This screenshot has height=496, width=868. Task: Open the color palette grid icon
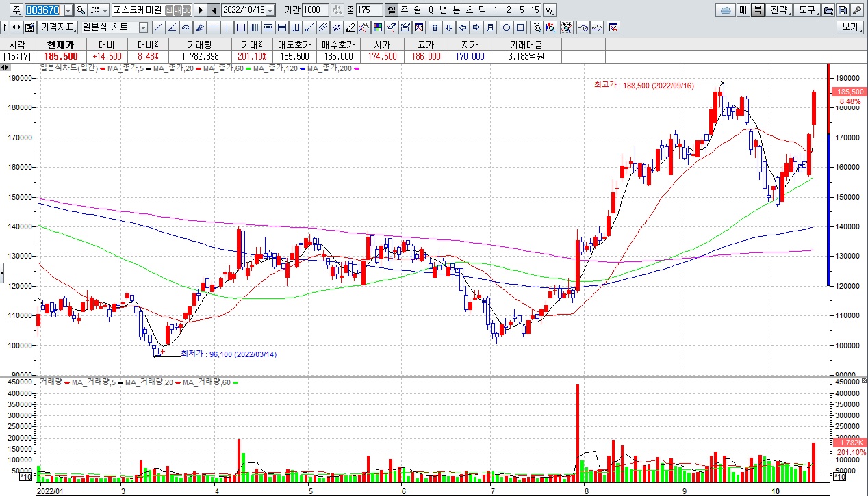click(x=377, y=27)
